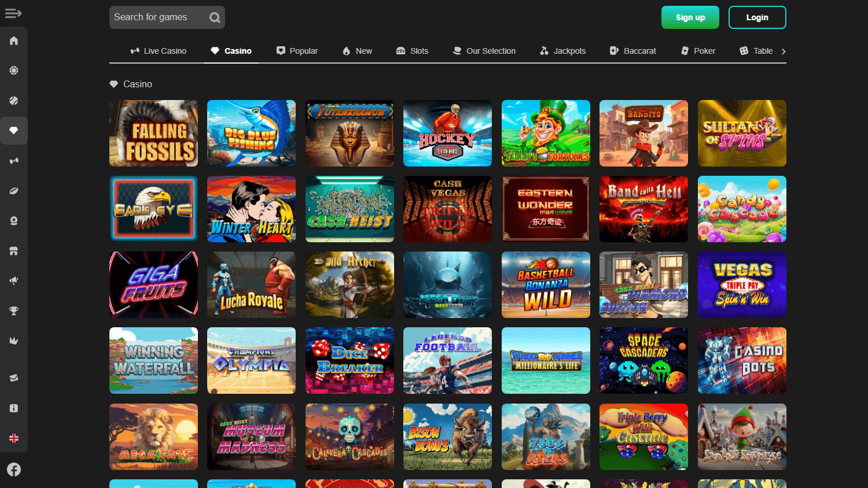Click the Sign up button
The width and height of the screenshot is (868, 488).
click(x=690, y=17)
